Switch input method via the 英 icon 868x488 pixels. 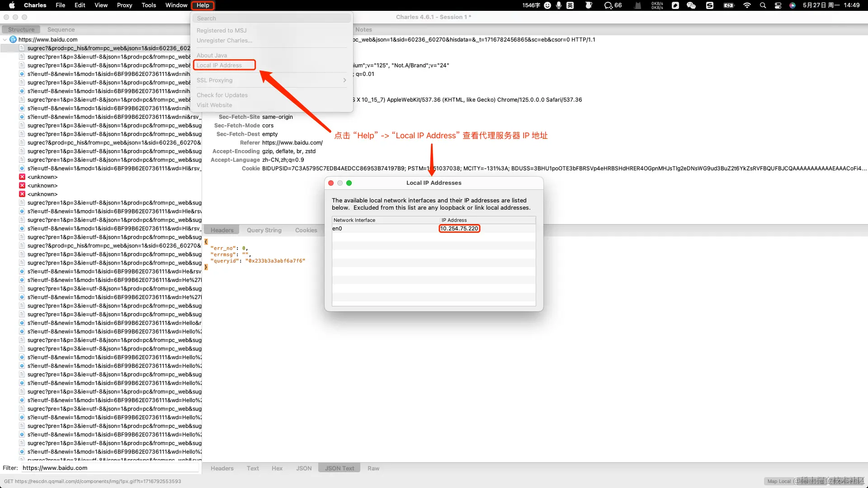coord(570,5)
